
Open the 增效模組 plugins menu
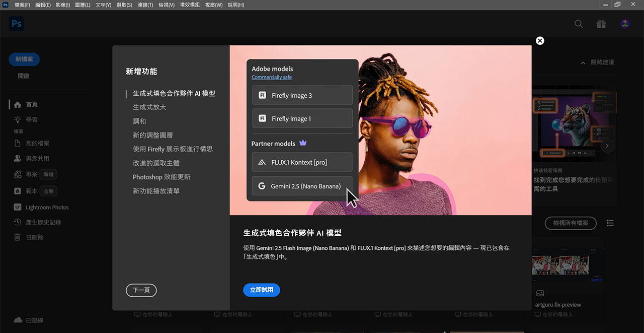click(x=190, y=5)
